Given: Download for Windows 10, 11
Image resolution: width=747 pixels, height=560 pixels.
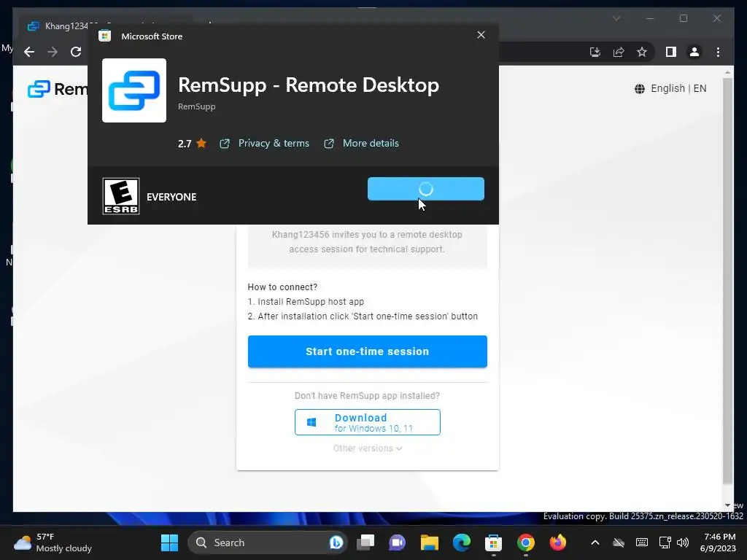Looking at the screenshot, I should 368,422.
